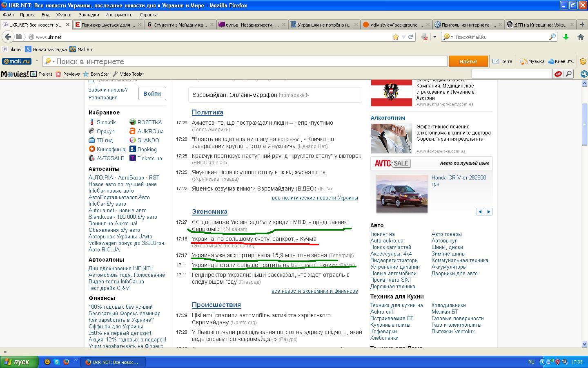Open a new tab with the plus button
The height and width of the screenshot is (368, 588).
pyautogui.click(x=581, y=25)
